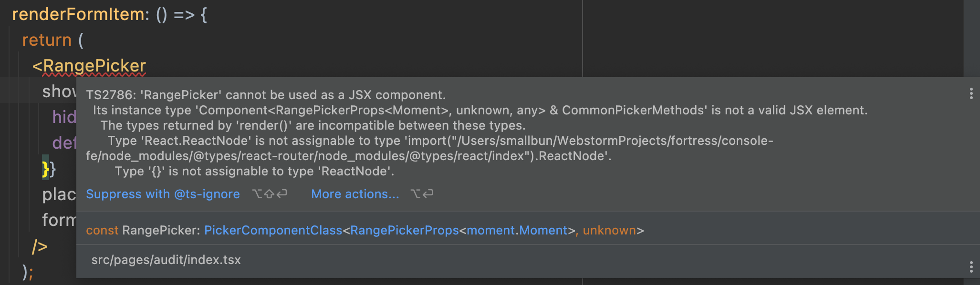Open the error tooltip overflow menu
The width and height of the screenshot is (980, 285).
coord(972,94)
